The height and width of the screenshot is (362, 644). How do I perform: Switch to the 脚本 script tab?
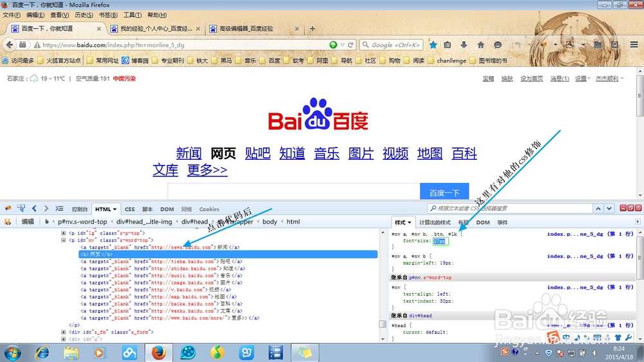pyautogui.click(x=147, y=209)
